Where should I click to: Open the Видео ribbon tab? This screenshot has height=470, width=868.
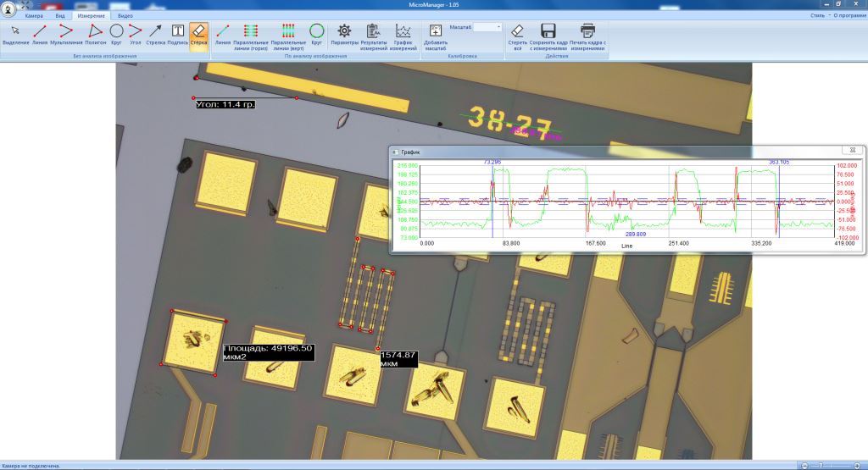125,15
